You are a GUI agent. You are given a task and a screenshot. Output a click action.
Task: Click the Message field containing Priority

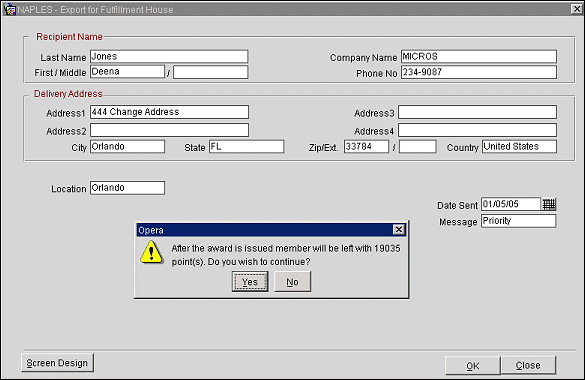tap(518, 221)
